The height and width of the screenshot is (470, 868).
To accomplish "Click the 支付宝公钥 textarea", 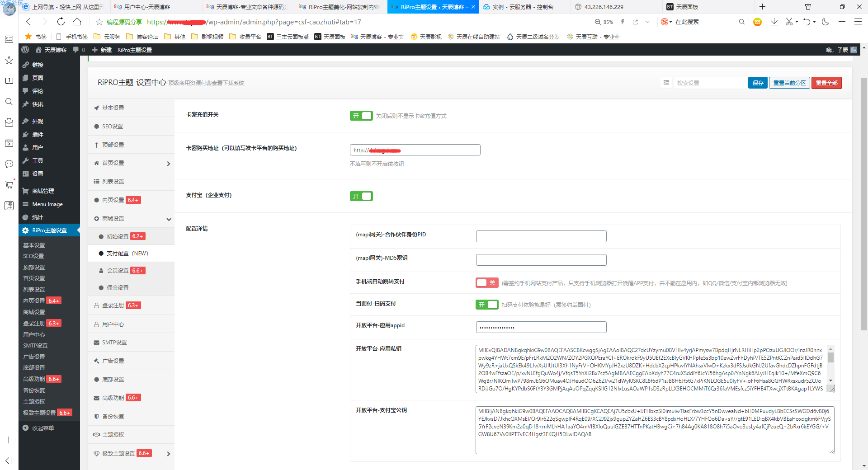I will (655, 430).
